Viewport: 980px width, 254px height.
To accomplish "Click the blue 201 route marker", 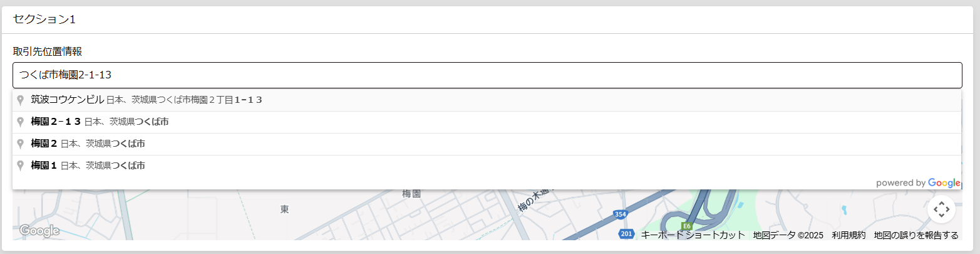I will (626, 234).
